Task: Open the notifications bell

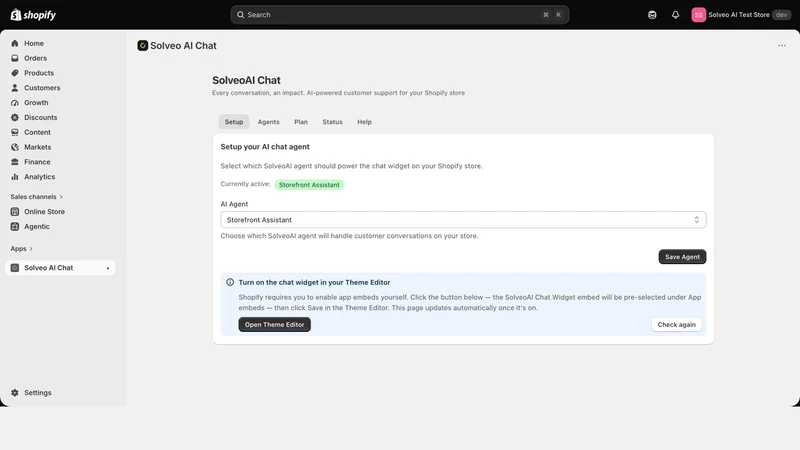Action: click(x=676, y=15)
